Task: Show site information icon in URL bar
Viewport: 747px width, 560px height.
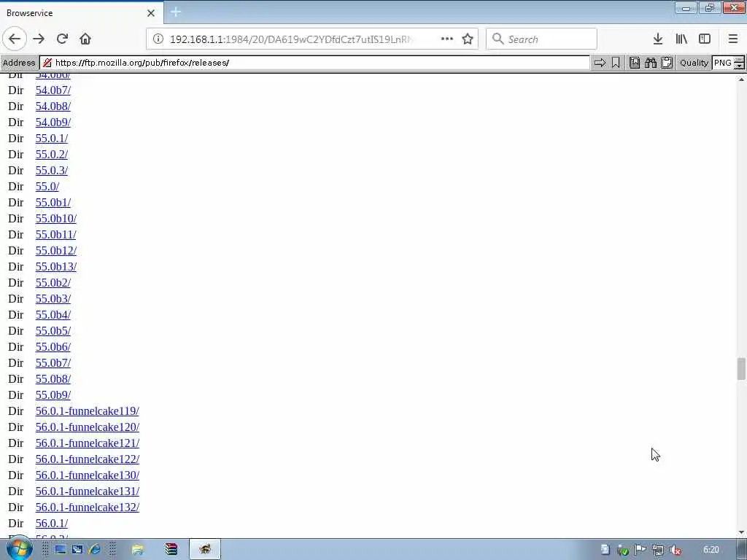Action: 158,39
